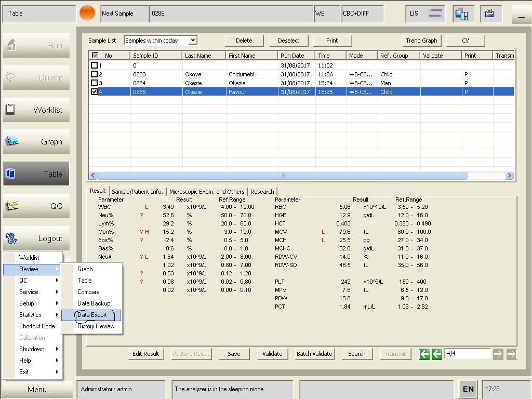Check the box for sample 0283 row
The image size is (532, 399).
[95, 74]
